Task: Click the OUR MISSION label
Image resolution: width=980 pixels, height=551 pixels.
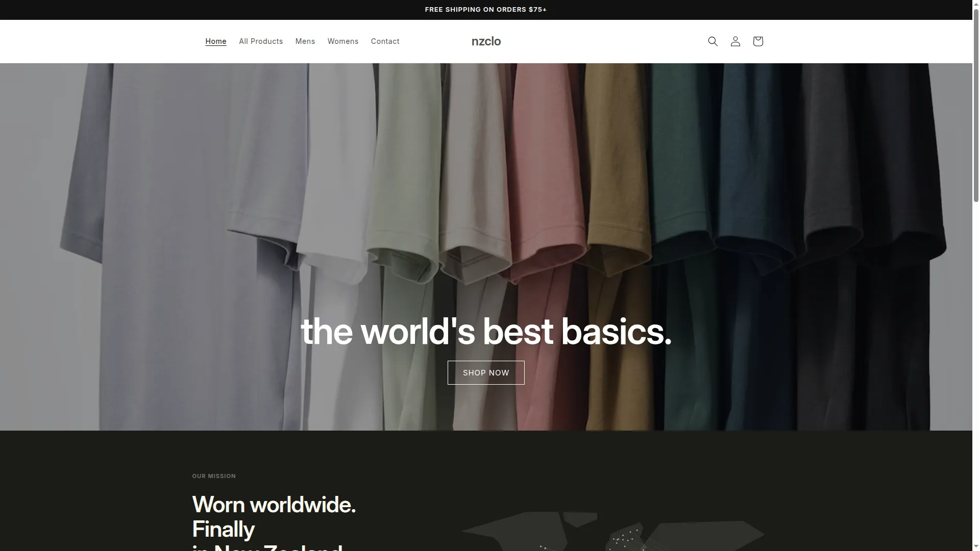Action: tap(214, 476)
